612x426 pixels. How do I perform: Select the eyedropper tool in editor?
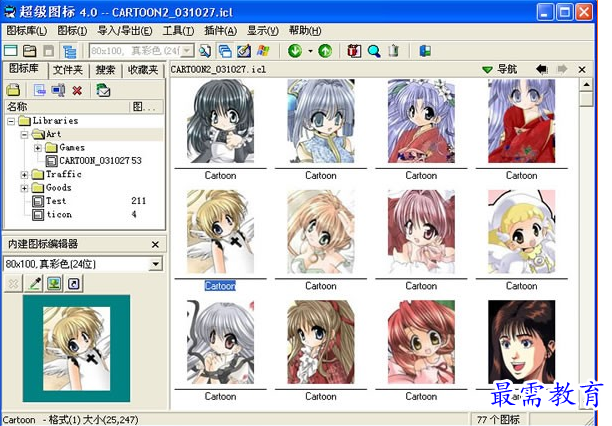(x=35, y=283)
